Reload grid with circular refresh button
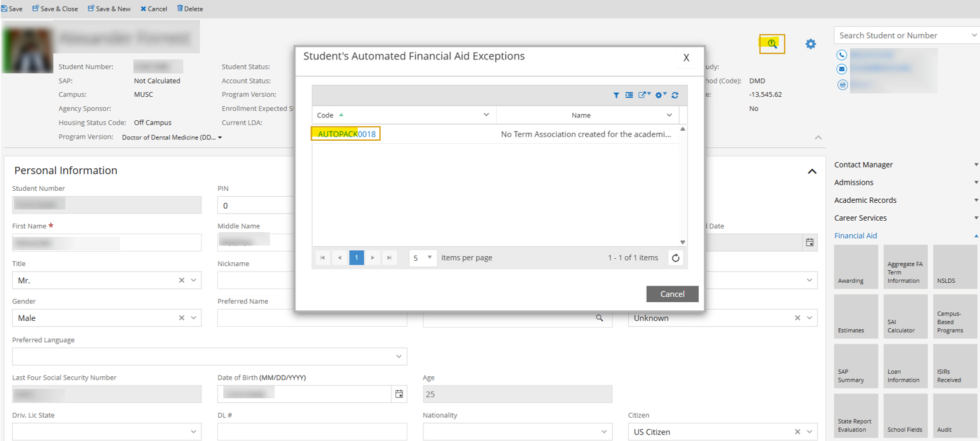This screenshot has width=980, height=441. tap(675, 258)
